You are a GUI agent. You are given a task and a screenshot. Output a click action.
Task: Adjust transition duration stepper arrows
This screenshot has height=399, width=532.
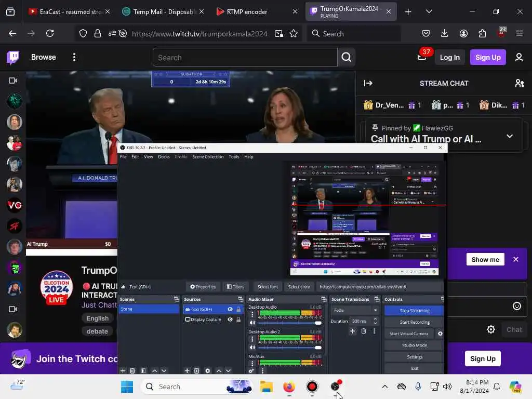pyautogui.click(x=375, y=321)
